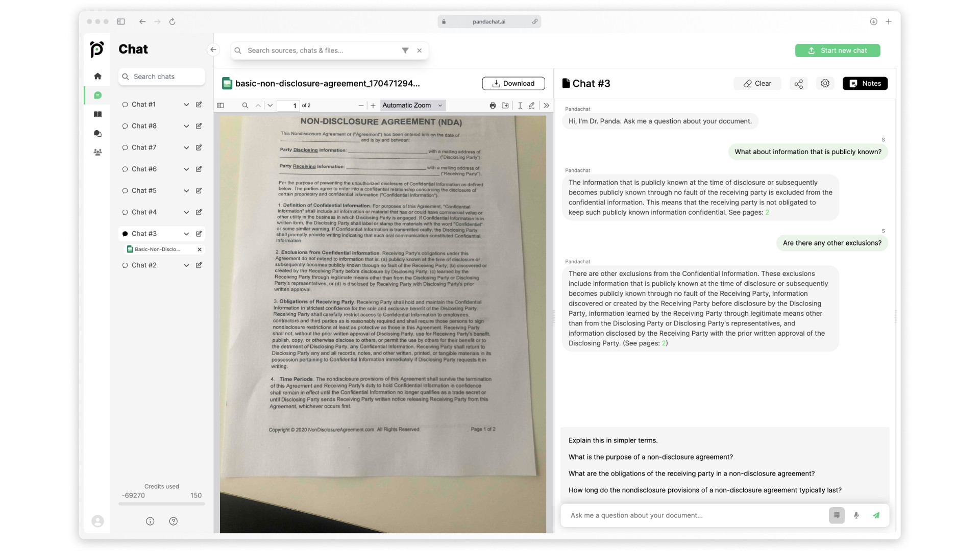
Task: Remove Basic-Non-Disclo file from Chat #3
Action: [200, 249]
